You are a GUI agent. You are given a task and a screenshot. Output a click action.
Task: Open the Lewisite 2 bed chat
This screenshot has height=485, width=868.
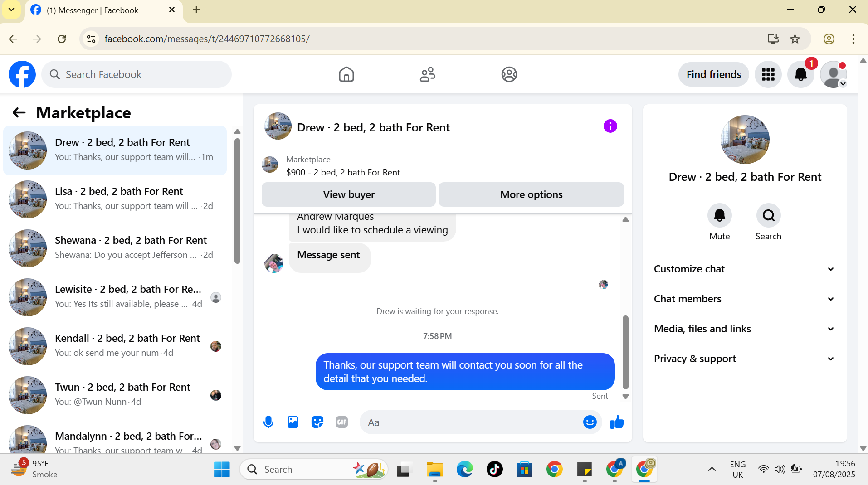coord(115,297)
